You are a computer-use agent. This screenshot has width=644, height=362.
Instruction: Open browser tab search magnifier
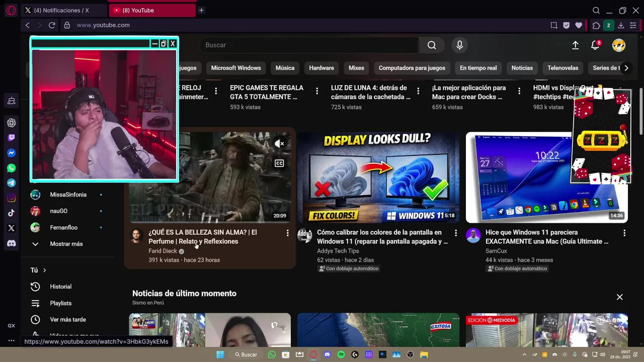596,10
